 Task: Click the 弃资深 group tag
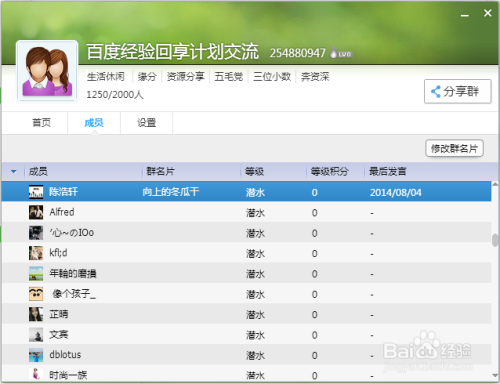coord(315,77)
